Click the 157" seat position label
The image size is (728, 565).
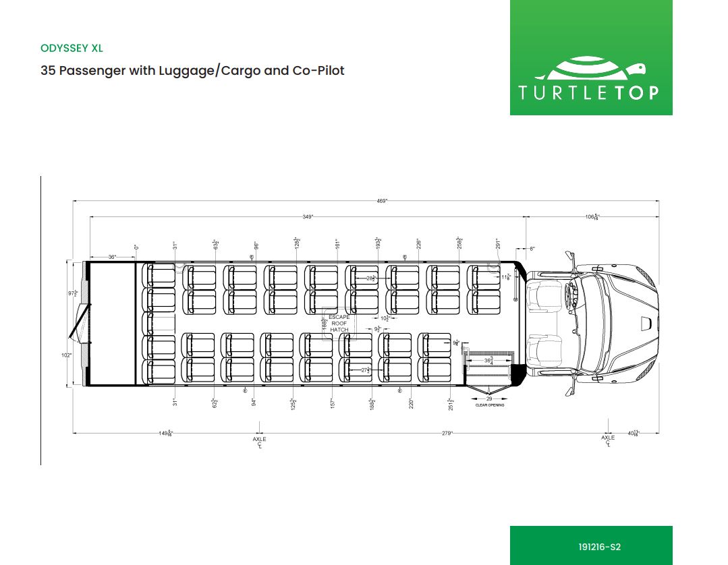(333, 403)
